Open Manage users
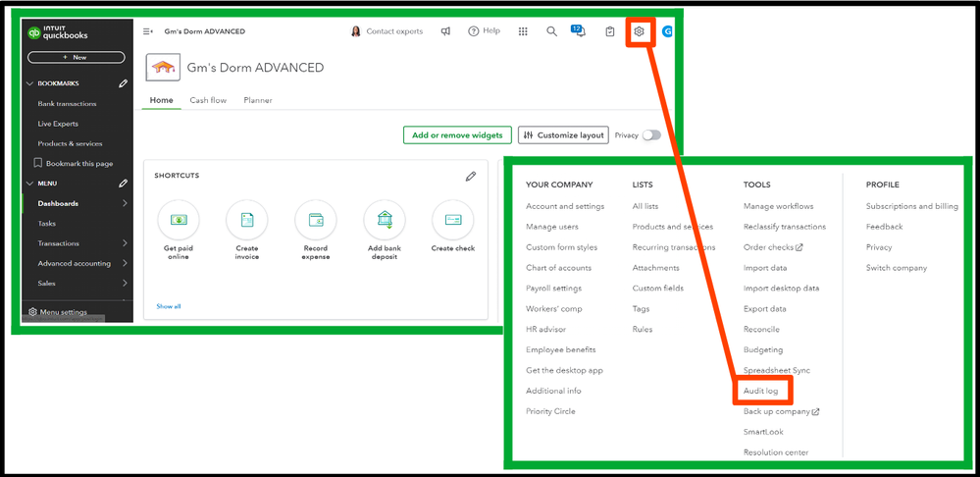The image size is (980, 477). pyautogui.click(x=552, y=227)
